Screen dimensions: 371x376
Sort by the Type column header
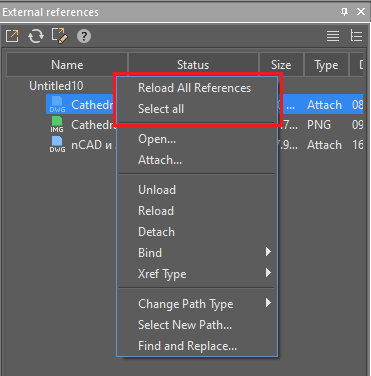326,65
